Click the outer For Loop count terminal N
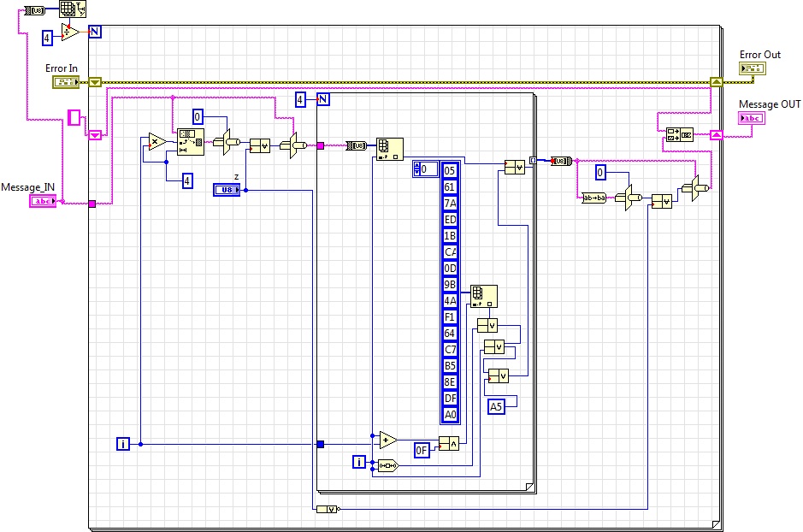The width and height of the screenshot is (803, 532). [94, 33]
